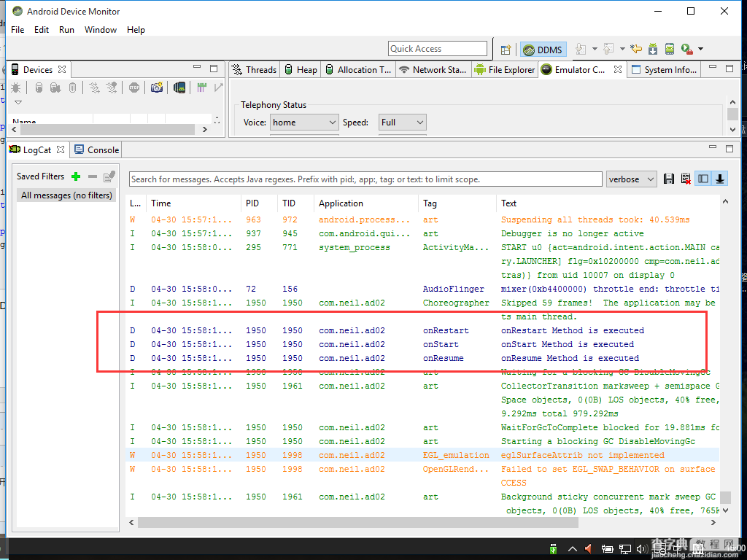Click the Clear Log icon
747x560 pixels.
pos(686,179)
